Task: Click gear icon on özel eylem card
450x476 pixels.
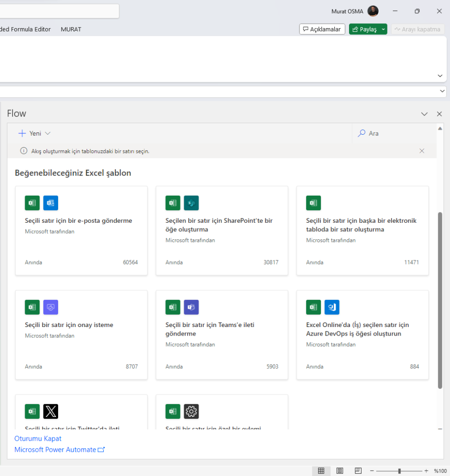Action: (191, 411)
